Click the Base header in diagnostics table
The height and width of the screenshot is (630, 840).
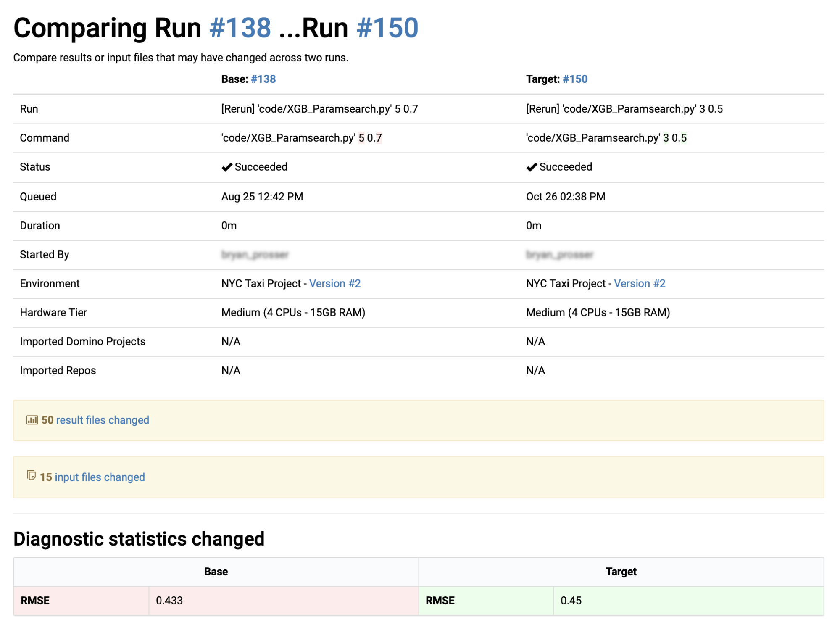pos(216,572)
